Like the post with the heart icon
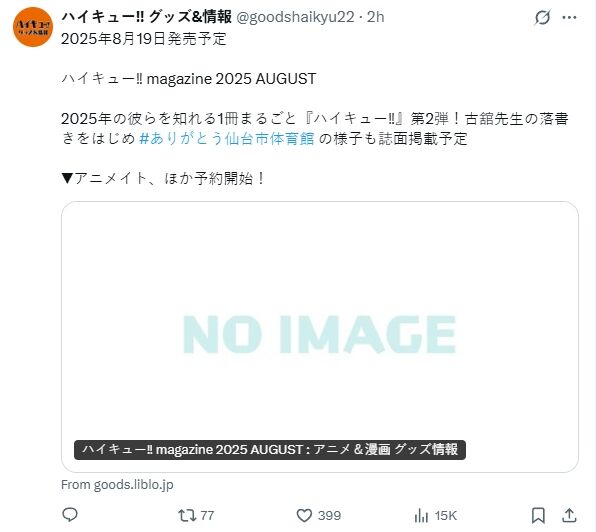Screen dimensions: 596x532 click(x=304, y=516)
